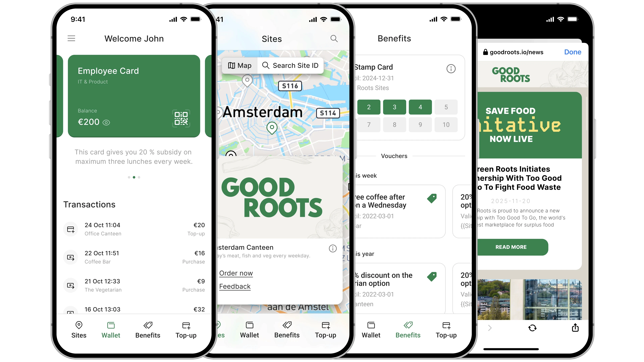The image size is (644, 362).
Task: Switch to Map view on Sites screen
Action: click(x=239, y=65)
